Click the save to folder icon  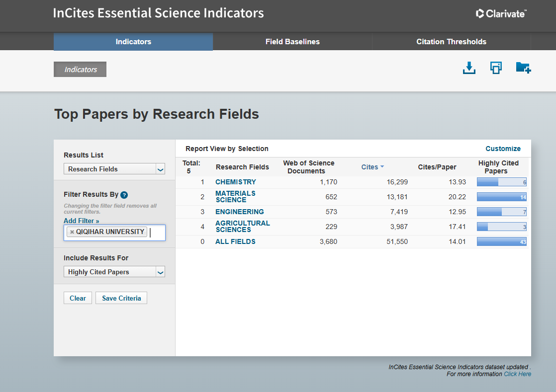pyautogui.click(x=523, y=68)
